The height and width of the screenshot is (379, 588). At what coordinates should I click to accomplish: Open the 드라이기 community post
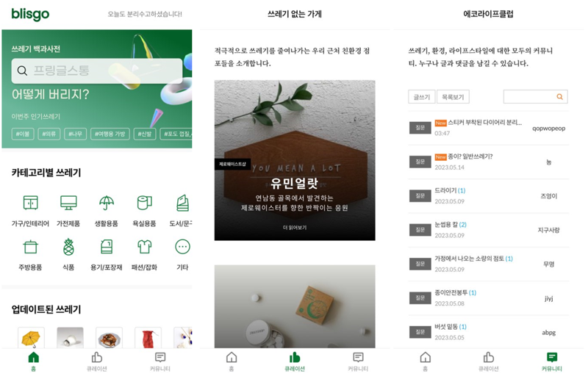[x=488, y=195]
